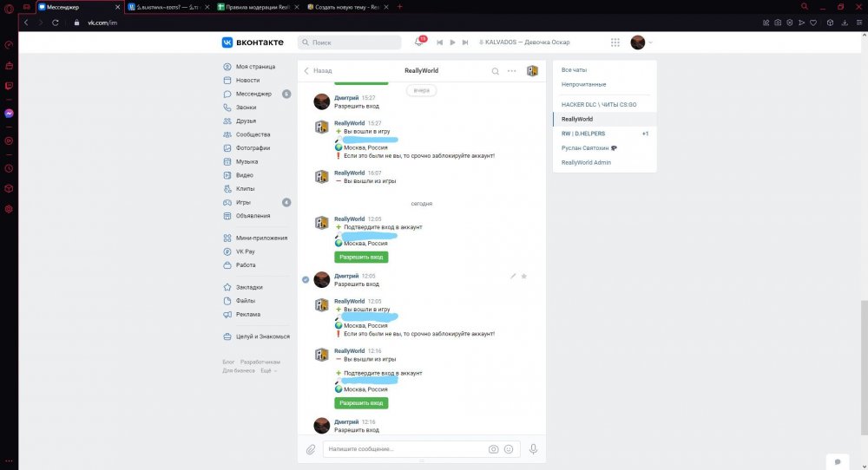
Task: Skip to the next track in header player
Action: [465, 42]
